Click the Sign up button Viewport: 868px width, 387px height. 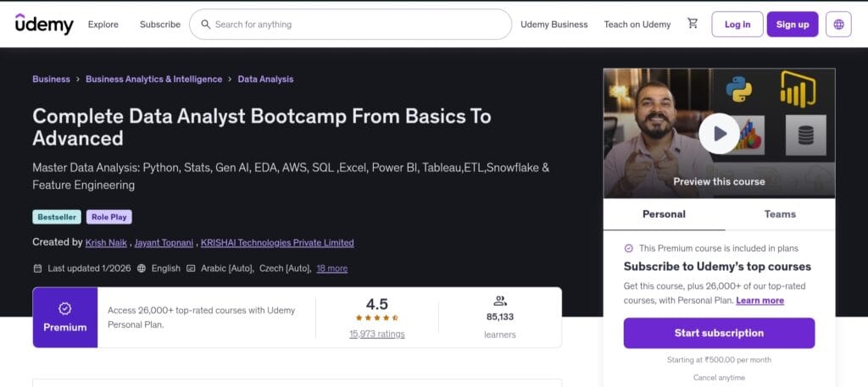click(793, 25)
